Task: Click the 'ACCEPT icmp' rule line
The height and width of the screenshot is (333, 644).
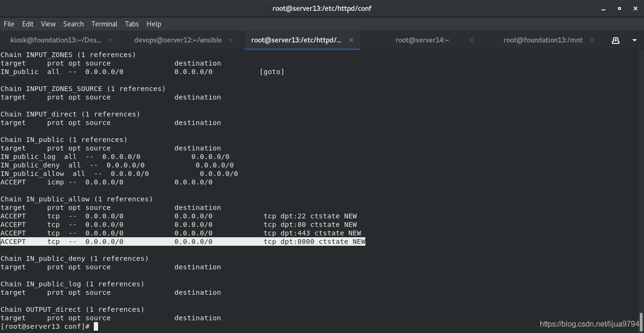Action: pos(107,182)
